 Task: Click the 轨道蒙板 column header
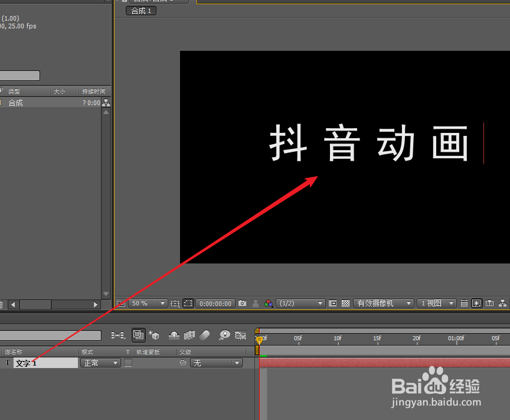coord(148,352)
